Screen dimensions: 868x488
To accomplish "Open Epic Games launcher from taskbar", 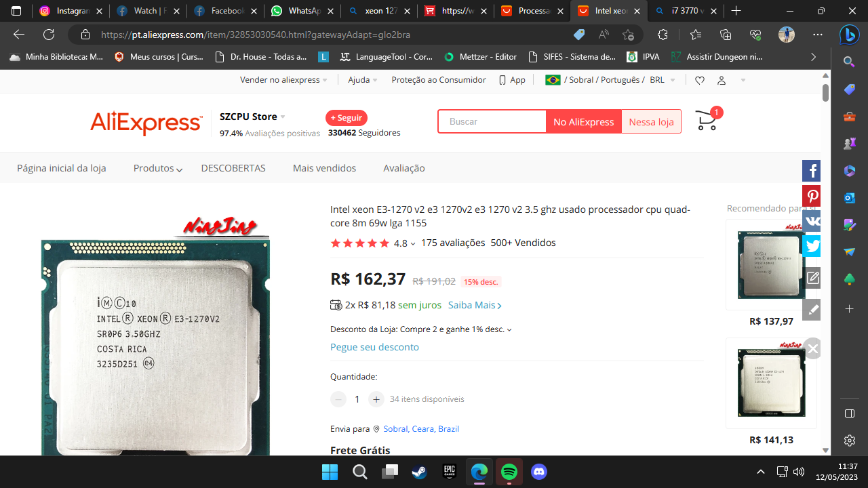I will click(450, 472).
